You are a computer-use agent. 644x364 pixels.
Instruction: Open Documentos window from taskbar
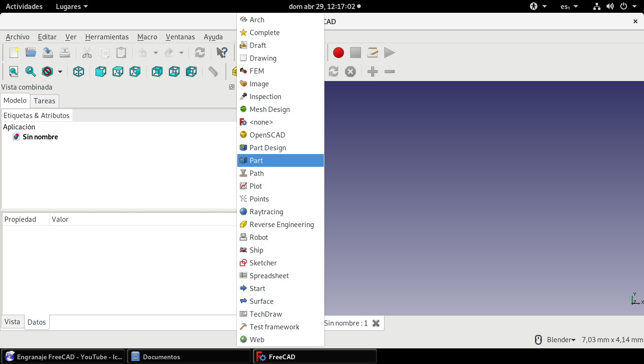[188, 356]
